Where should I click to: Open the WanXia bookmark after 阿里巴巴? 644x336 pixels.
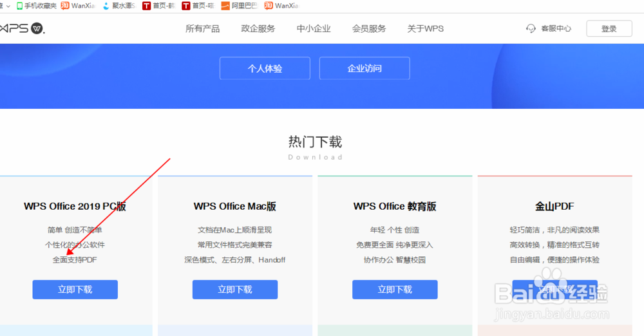click(282, 6)
